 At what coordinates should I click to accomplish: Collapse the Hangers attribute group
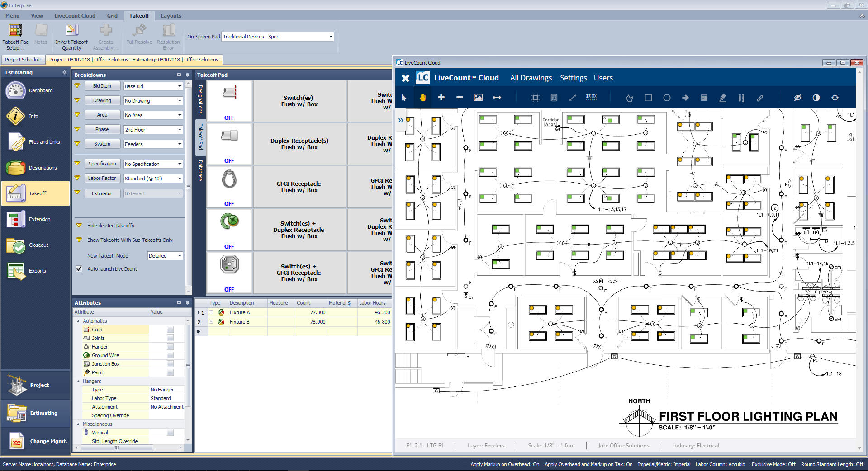[x=78, y=381]
